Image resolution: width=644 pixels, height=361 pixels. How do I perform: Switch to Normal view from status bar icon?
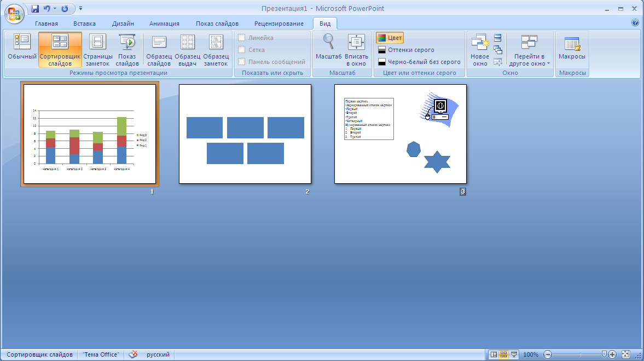(494, 354)
